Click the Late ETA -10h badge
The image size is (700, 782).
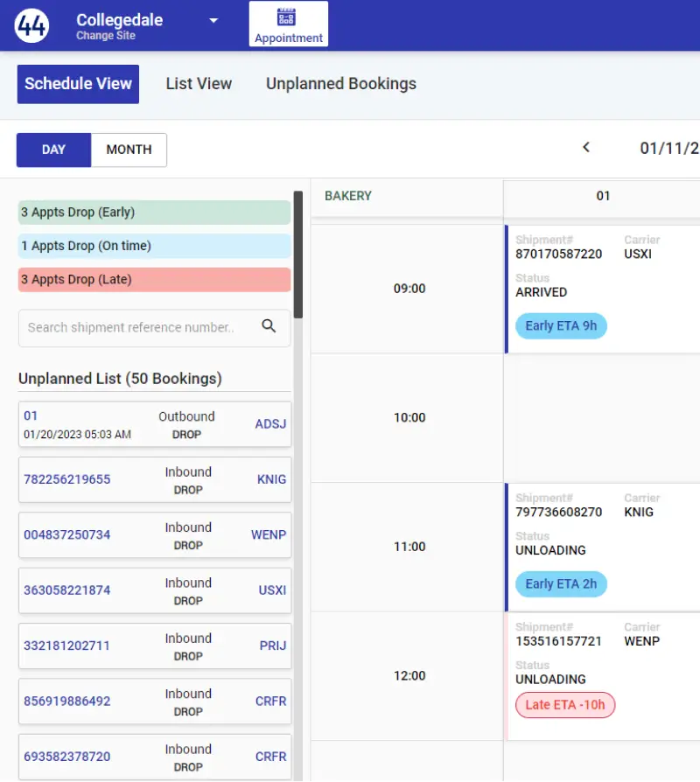565,705
